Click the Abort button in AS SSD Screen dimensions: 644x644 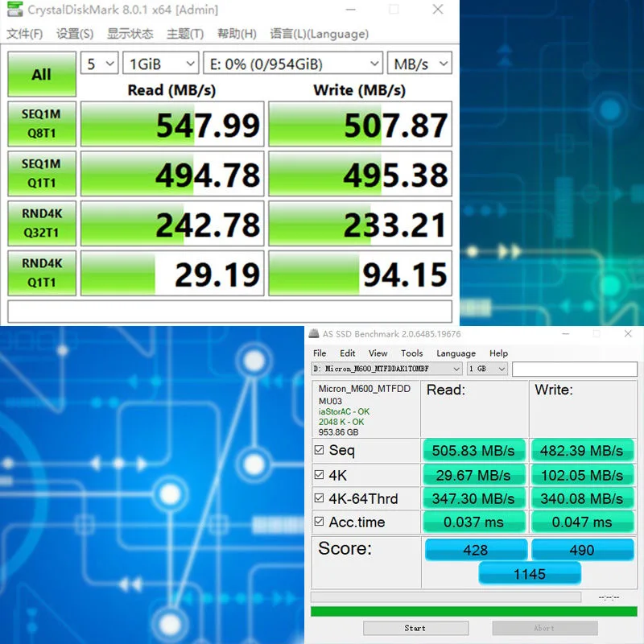point(544,628)
